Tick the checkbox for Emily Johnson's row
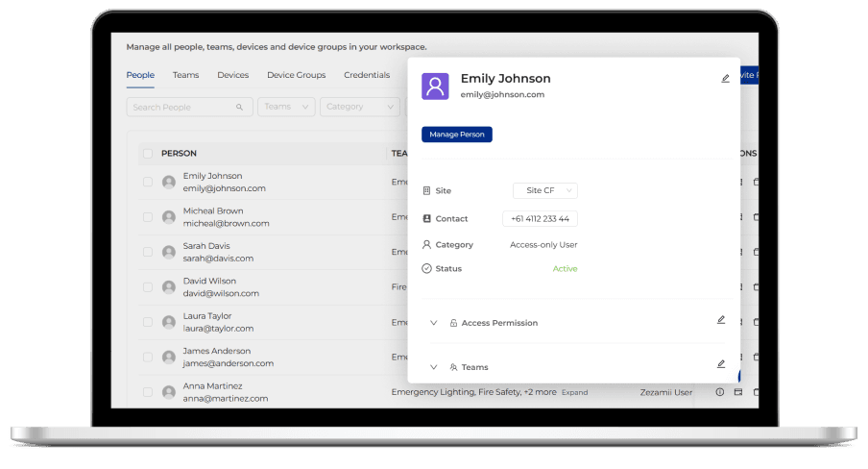Image resolution: width=868 pixels, height=469 pixels. point(148,182)
